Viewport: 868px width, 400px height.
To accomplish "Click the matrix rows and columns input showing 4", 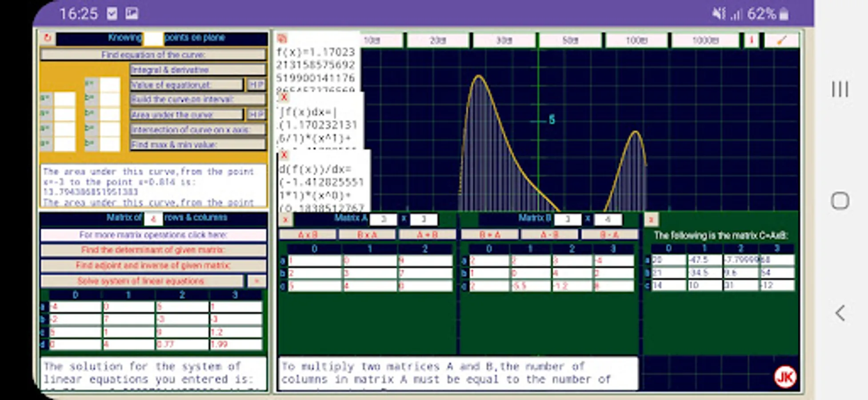I will tap(153, 218).
